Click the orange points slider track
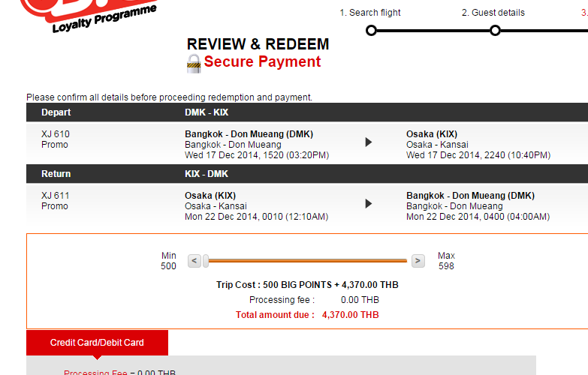The image size is (588, 375). point(307,261)
